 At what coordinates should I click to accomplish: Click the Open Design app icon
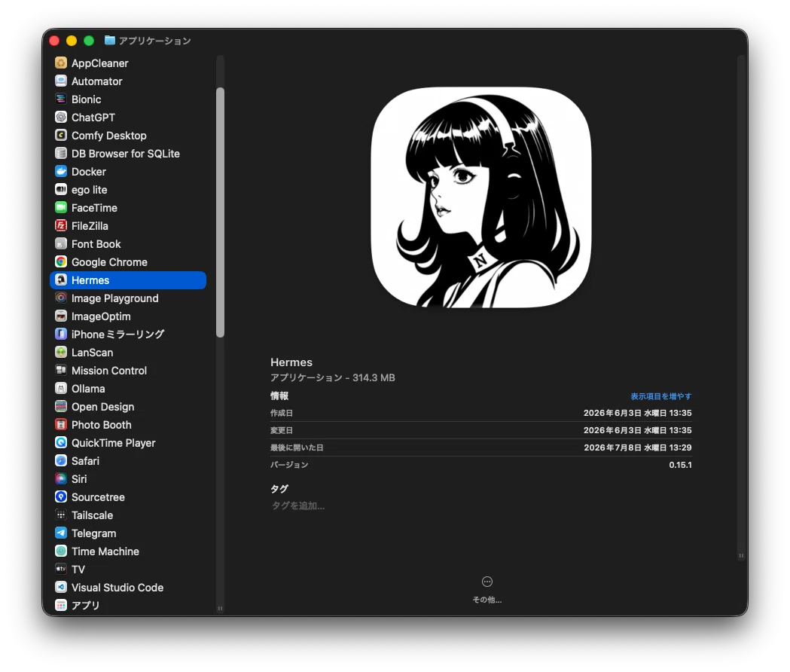pyautogui.click(x=61, y=407)
